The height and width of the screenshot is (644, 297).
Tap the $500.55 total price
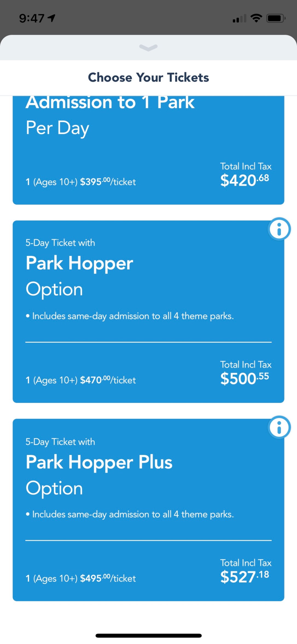tap(244, 378)
